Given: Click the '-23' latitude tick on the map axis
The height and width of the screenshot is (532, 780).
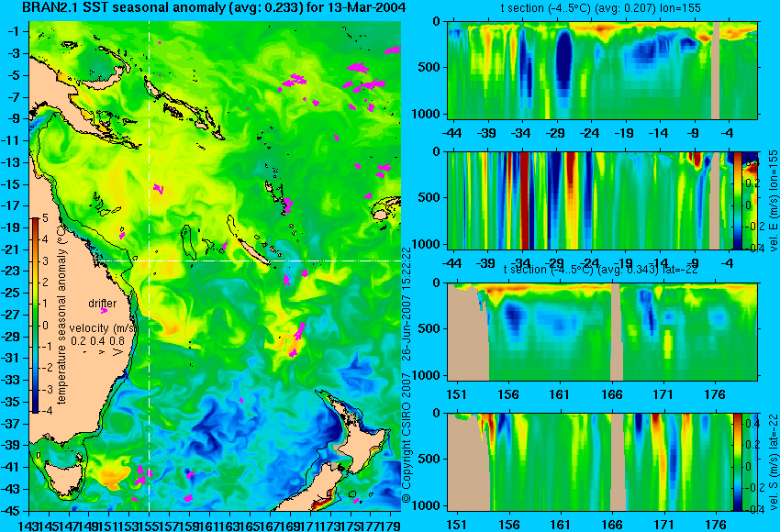Looking at the screenshot, I should [x=11, y=271].
